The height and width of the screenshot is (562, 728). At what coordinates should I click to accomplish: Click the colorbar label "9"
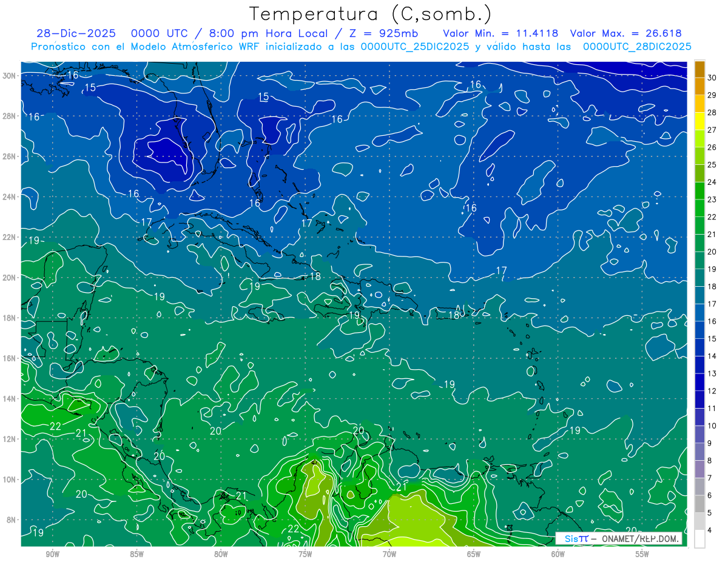tap(710, 443)
